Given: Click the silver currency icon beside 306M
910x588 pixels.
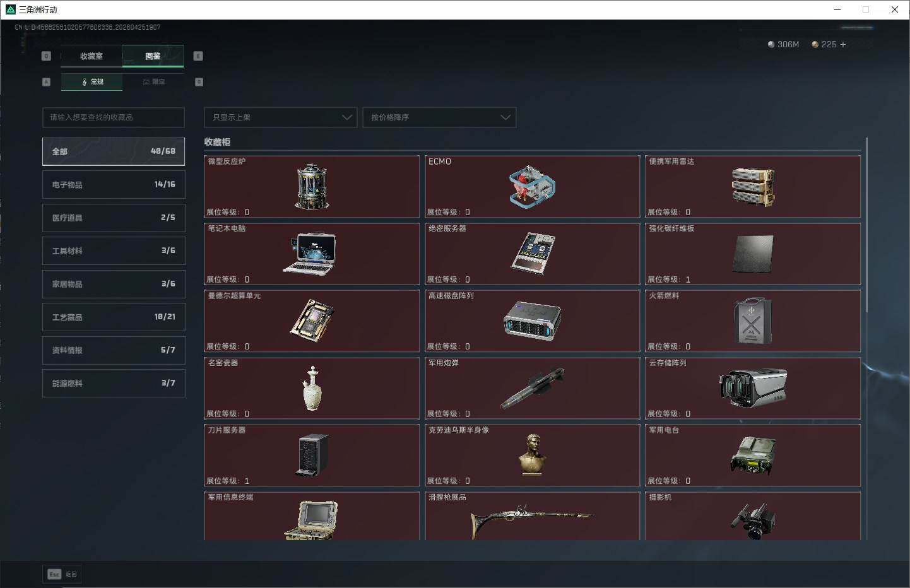Looking at the screenshot, I should coord(771,44).
